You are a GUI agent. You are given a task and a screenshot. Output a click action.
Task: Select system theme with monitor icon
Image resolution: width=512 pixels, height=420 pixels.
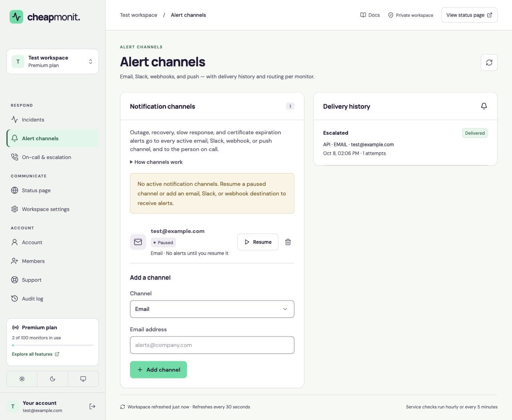tap(83, 379)
